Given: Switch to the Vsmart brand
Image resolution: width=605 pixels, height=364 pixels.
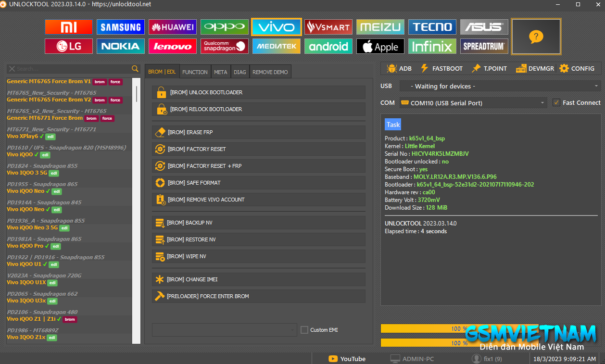Looking at the screenshot, I should 328,27.
